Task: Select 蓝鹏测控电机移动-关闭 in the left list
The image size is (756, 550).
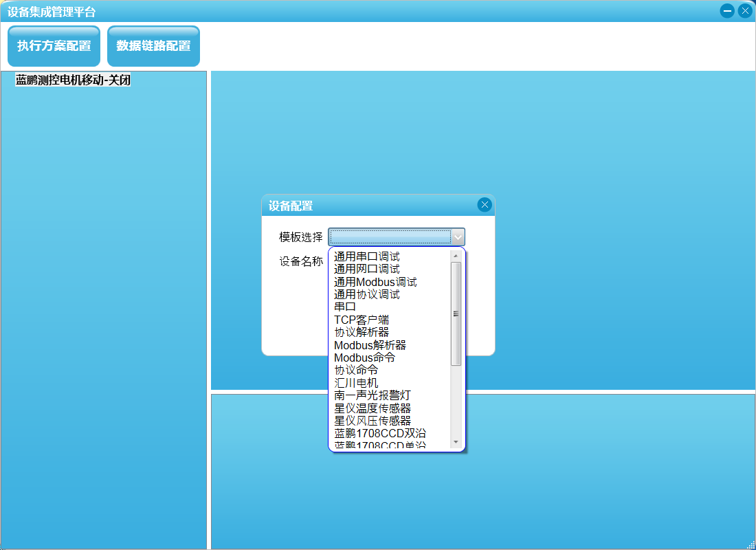Action: (73, 80)
